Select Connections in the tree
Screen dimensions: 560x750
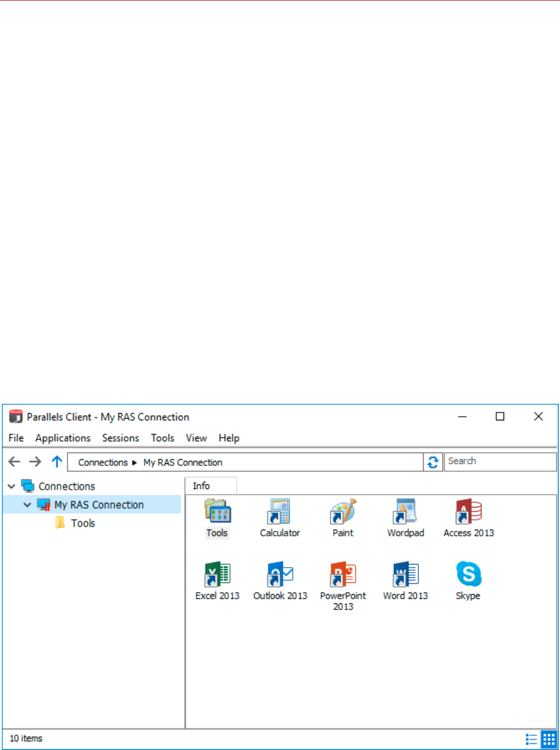point(67,486)
